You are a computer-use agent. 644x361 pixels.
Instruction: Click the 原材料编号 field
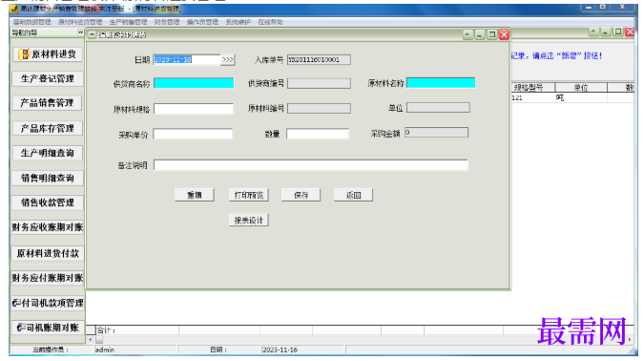click(319, 108)
